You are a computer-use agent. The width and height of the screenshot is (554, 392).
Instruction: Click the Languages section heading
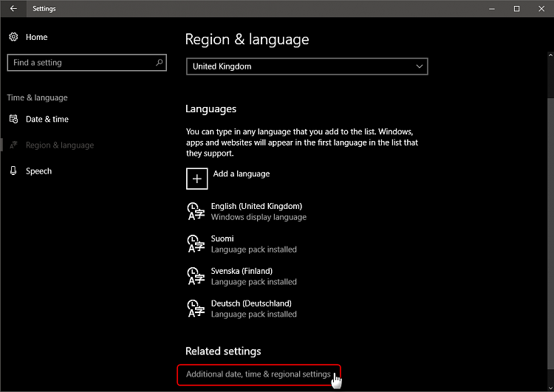click(x=211, y=109)
